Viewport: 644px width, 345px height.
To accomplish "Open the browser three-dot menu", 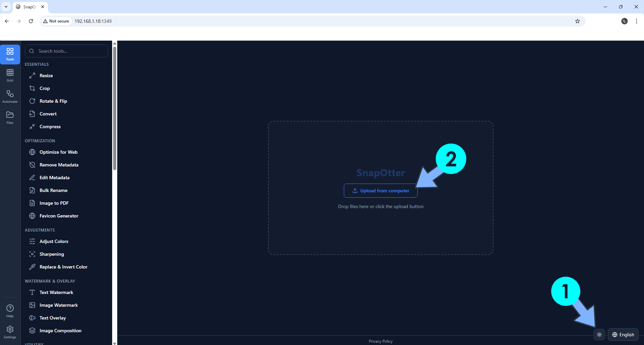I will point(637,21).
